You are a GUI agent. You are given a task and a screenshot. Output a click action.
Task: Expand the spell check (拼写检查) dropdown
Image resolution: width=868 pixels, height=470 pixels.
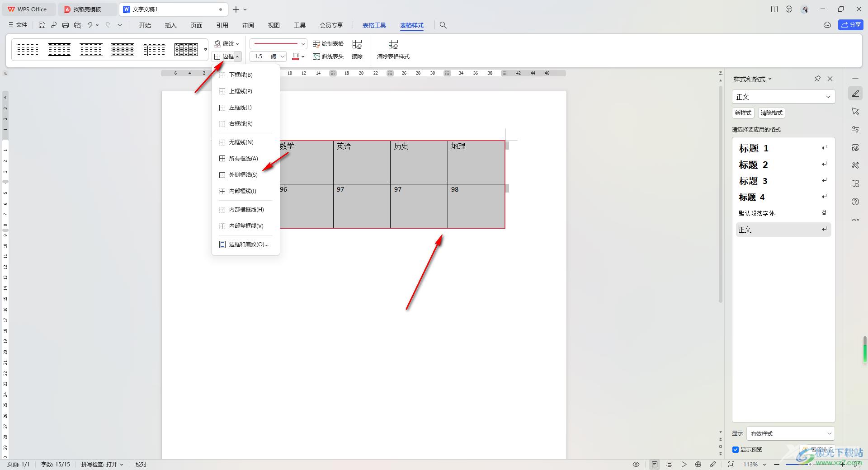[102, 465]
